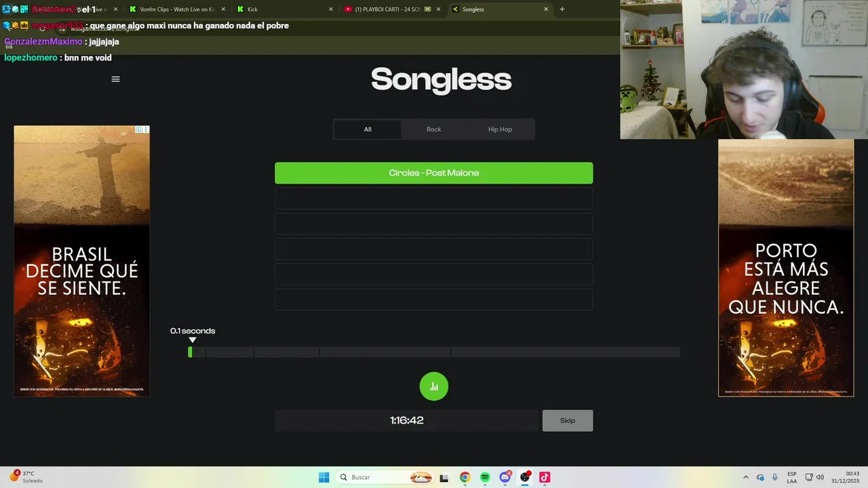
Task: Open Discord from the taskbar
Action: [505, 477]
